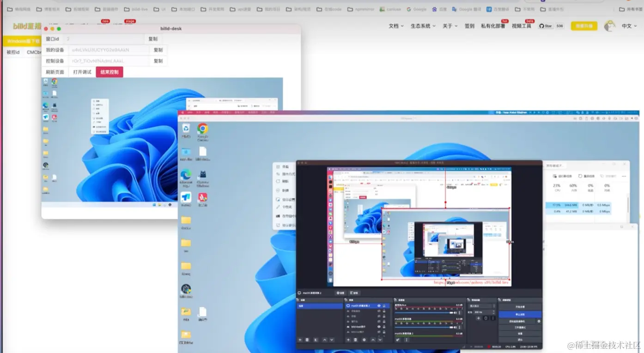Click 签到 in the site navbar
The image size is (644, 353).
coord(469,26)
